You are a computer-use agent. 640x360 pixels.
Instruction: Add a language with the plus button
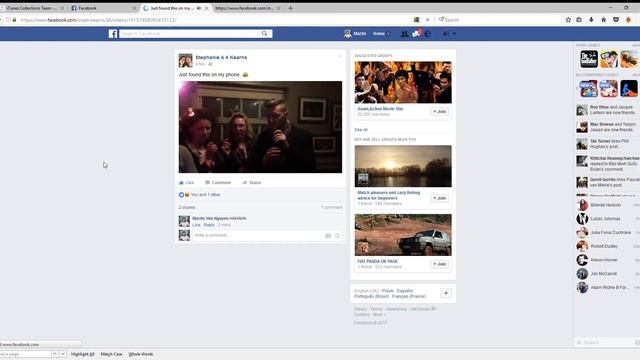coord(446,293)
